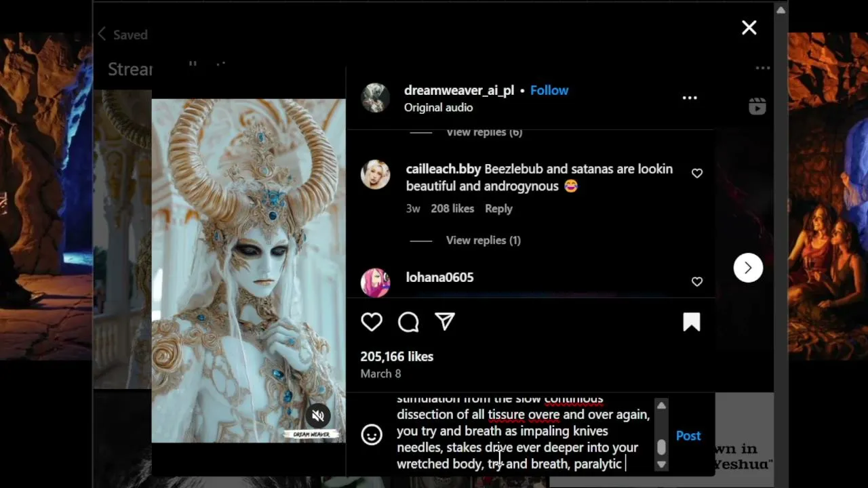Open the lohana0605 username

point(439,277)
